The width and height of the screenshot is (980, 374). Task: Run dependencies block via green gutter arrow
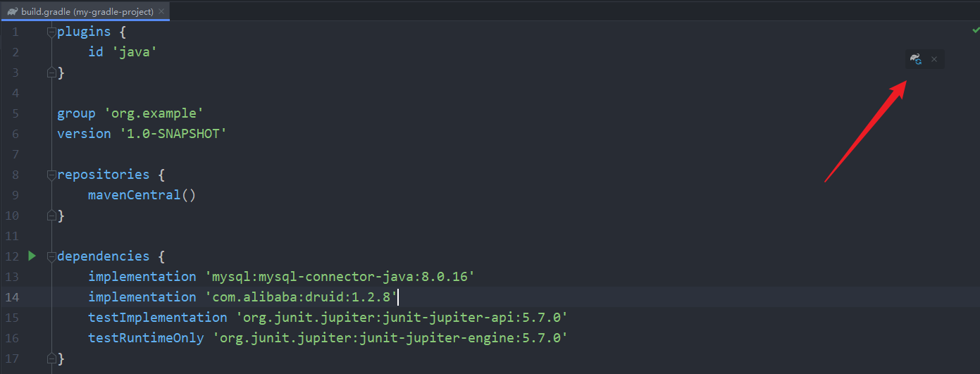tap(32, 256)
